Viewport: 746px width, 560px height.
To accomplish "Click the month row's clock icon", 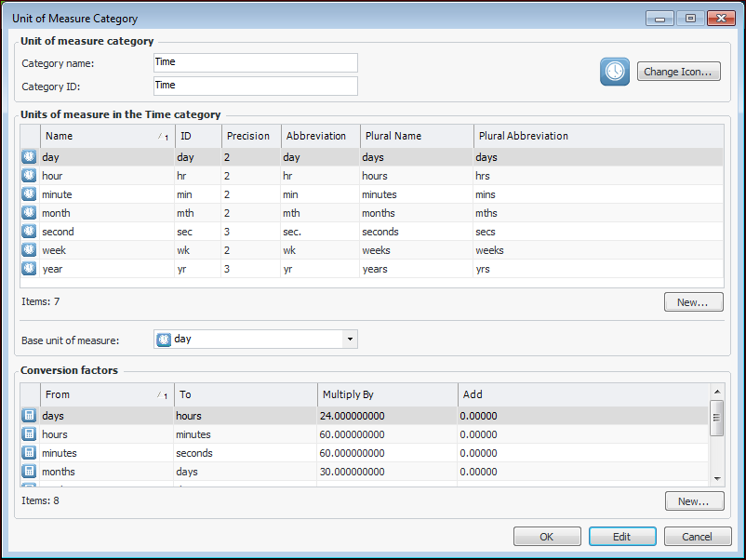I will (29, 213).
